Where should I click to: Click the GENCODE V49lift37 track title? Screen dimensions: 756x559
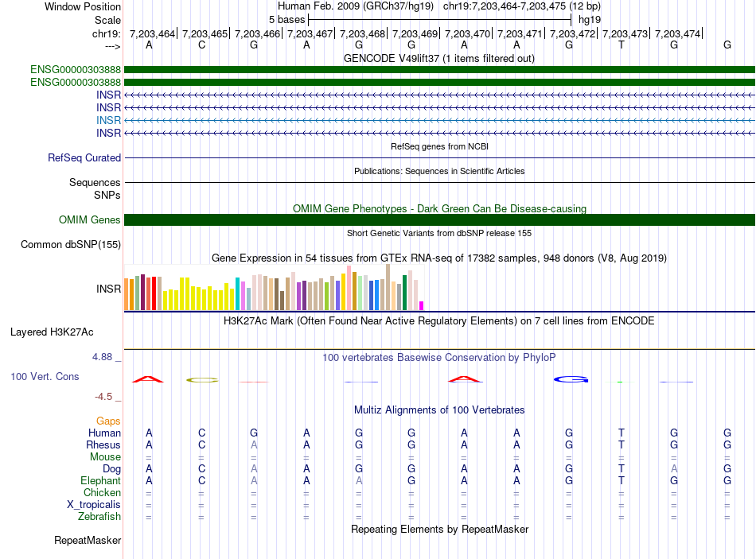[438, 58]
